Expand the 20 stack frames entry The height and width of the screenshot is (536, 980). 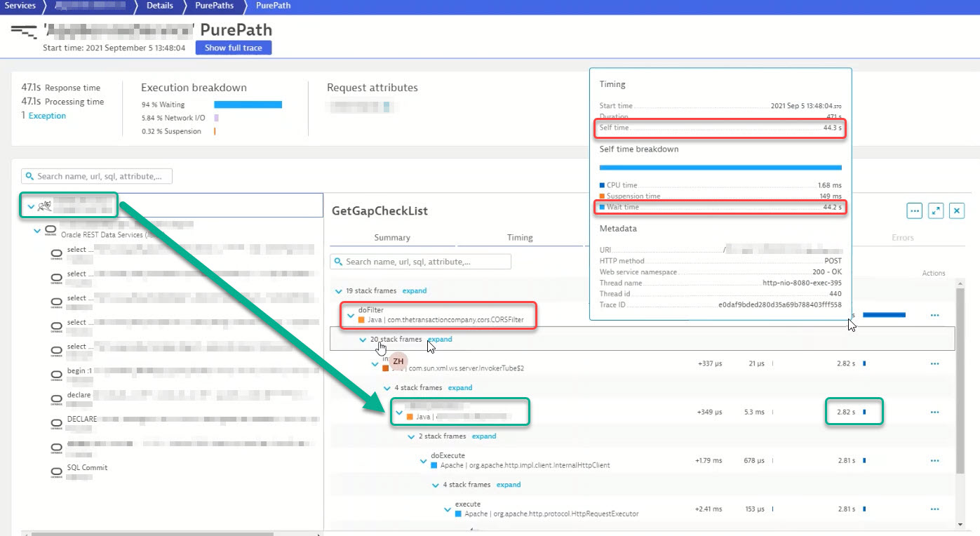coord(440,339)
